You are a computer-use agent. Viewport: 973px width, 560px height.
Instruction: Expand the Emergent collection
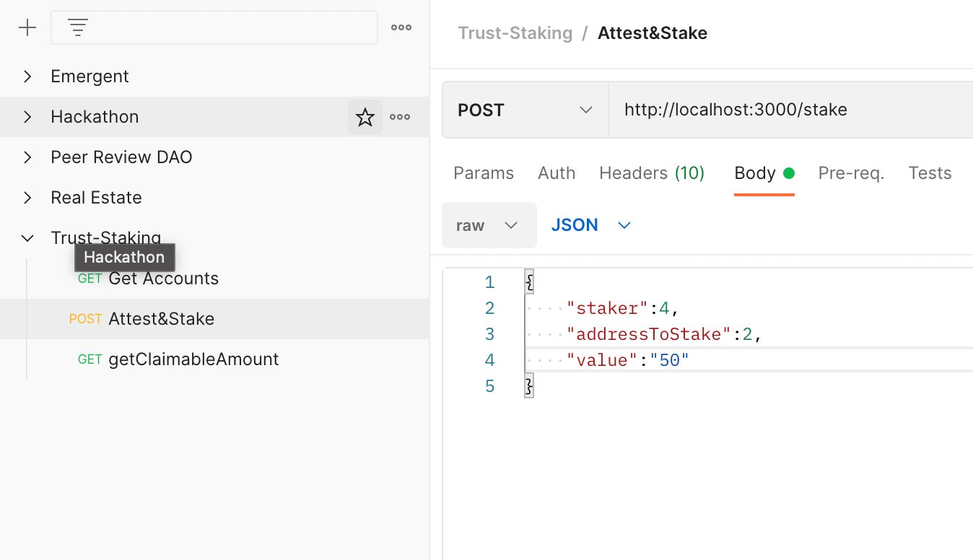27,76
